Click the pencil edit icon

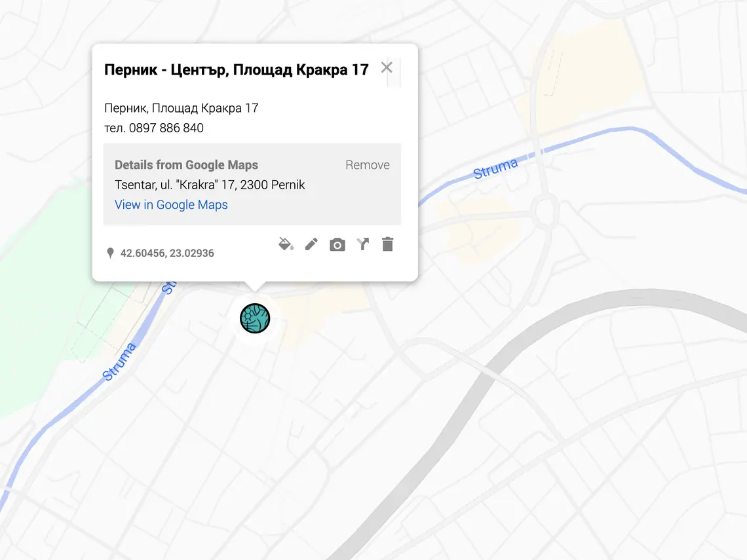(x=311, y=245)
